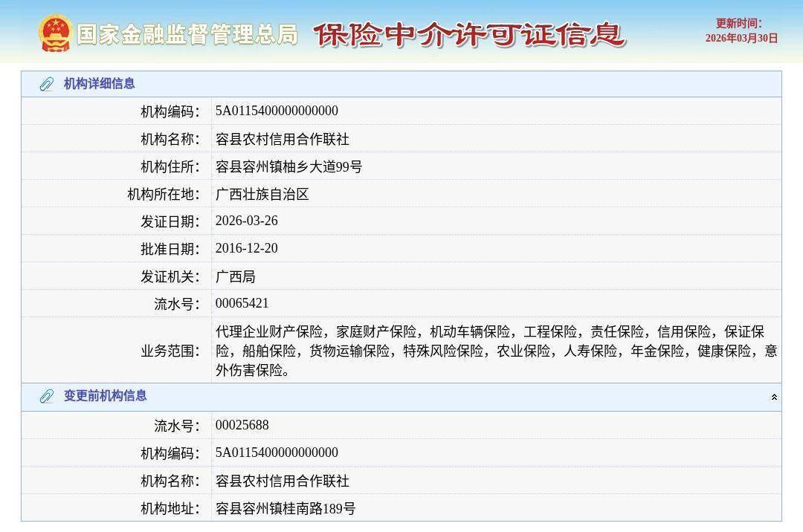Click the address 容县容州镇柚乡大道99号

[288, 167]
